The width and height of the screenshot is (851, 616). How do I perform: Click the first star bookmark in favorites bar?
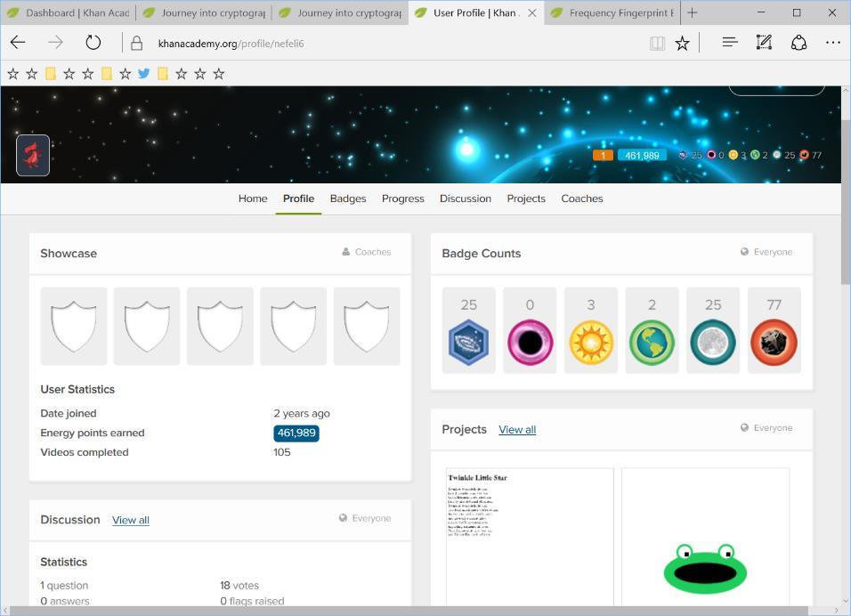(13, 73)
